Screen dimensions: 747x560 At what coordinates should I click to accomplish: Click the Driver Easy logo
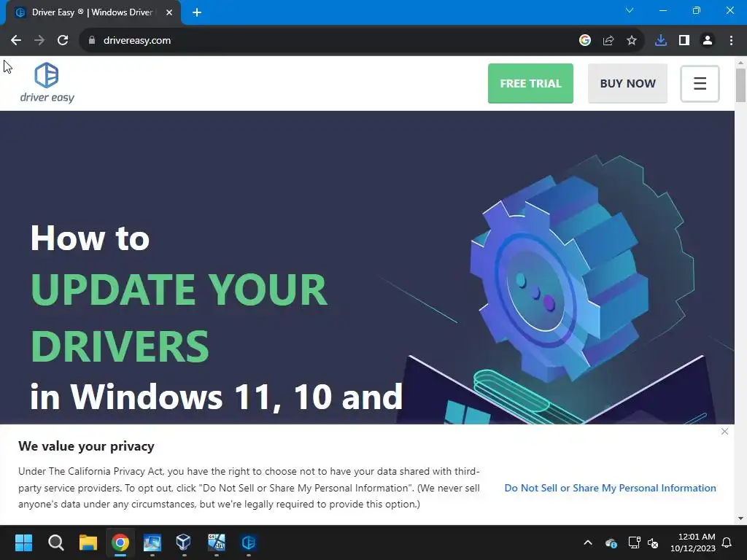[47, 82]
